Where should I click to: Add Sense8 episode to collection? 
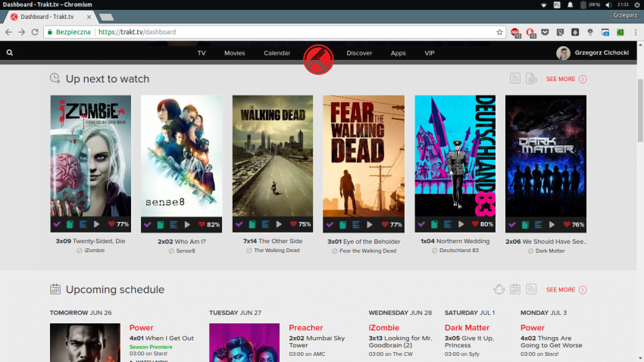tap(161, 224)
